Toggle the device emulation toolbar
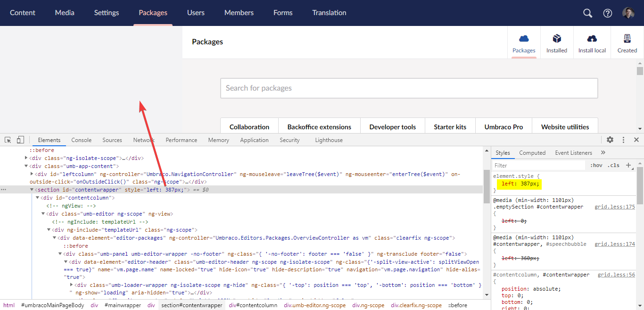This screenshot has width=644, height=310. click(20, 140)
